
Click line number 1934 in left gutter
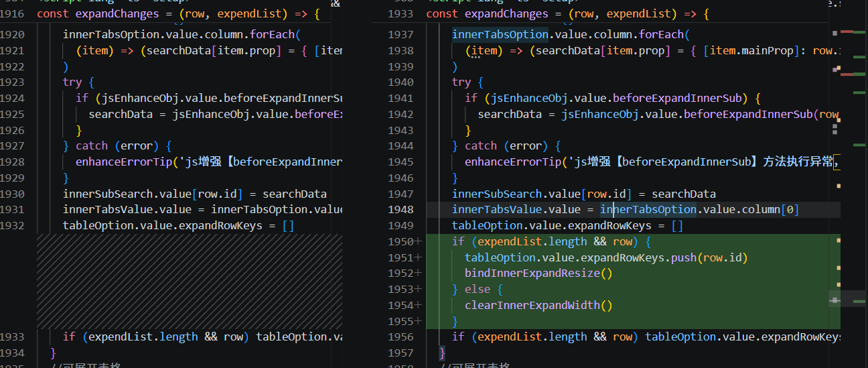(11, 353)
